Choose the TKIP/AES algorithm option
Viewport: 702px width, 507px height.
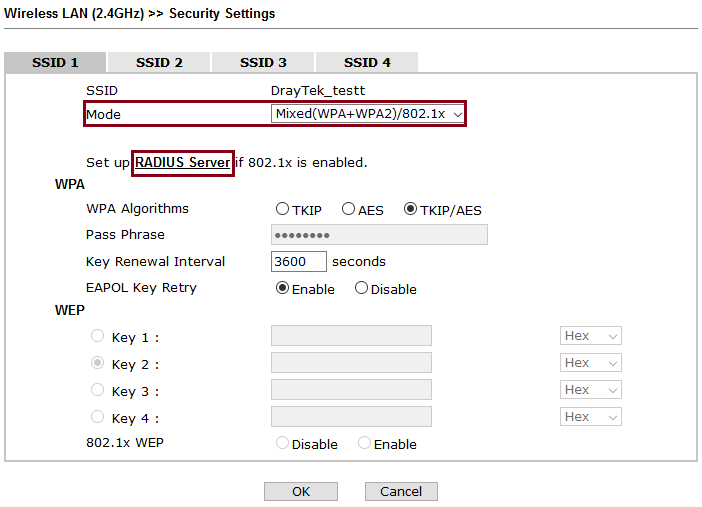pyautogui.click(x=411, y=210)
